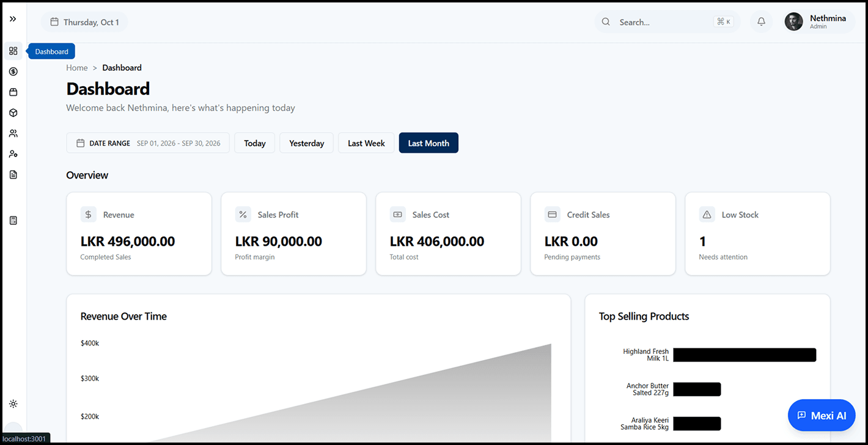Click the notifications bell icon
This screenshot has height=445, width=868.
pos(761,22)
